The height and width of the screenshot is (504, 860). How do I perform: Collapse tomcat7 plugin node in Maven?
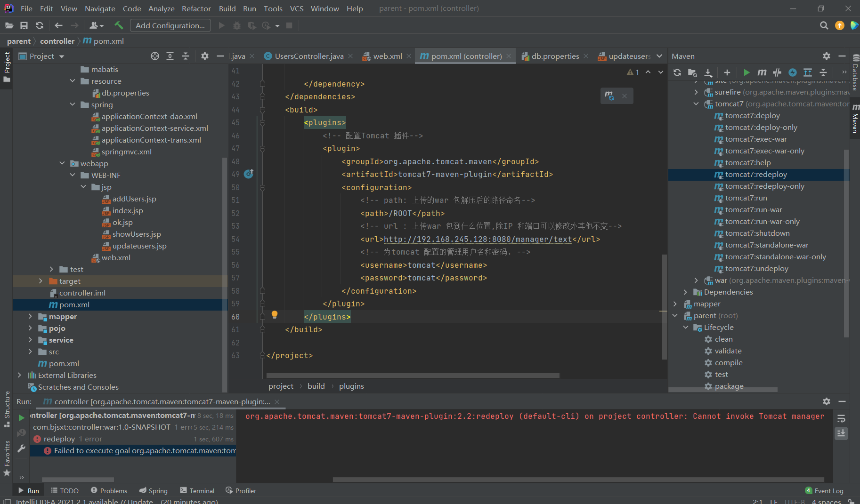(696, 104)
